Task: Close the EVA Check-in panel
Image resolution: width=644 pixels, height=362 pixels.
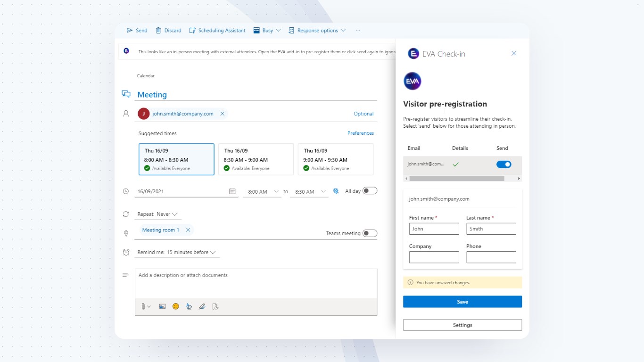Action: point(514,54)
